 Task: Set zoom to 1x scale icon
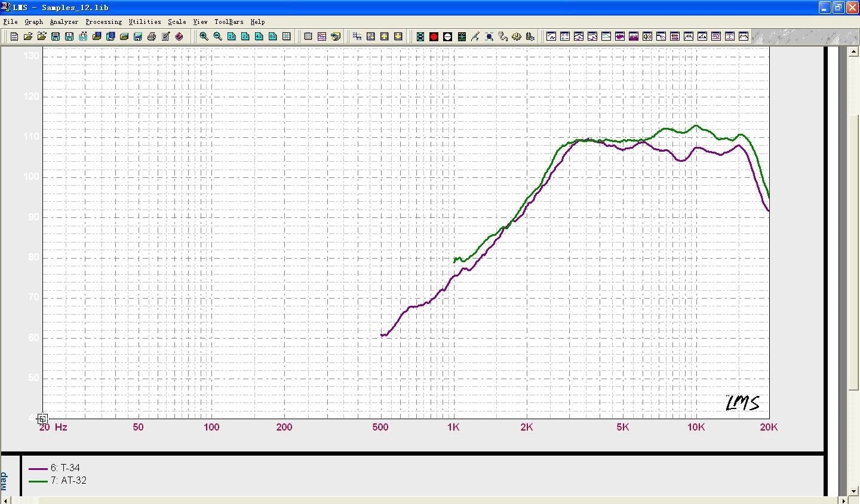click(x=232, y=36)
